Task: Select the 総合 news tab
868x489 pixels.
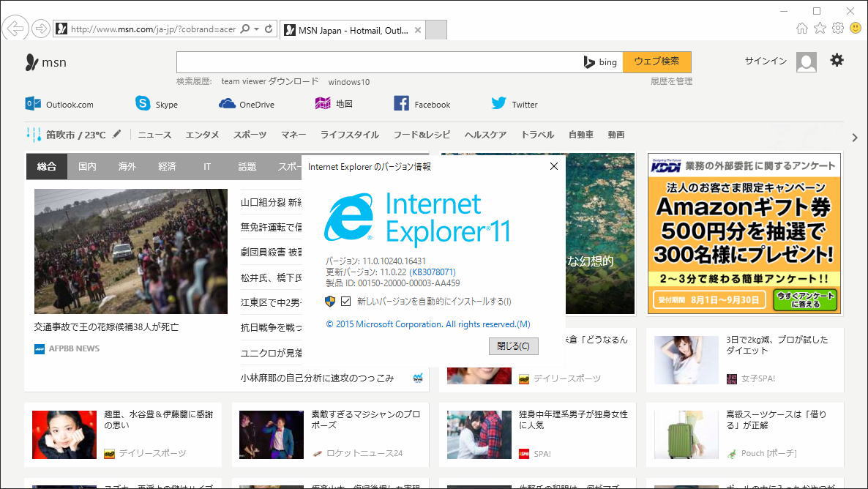Action: coord(47,166)
